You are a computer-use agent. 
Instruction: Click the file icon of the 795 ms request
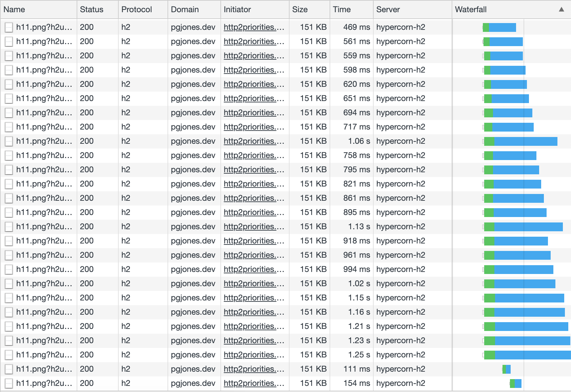[9, 170]
